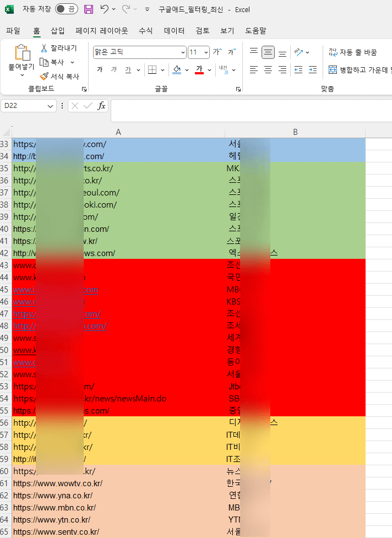This screenshot has width=392, height=538.
Task: Switch to the 검토 (Review) tab
Action: [x=203, y=30]
